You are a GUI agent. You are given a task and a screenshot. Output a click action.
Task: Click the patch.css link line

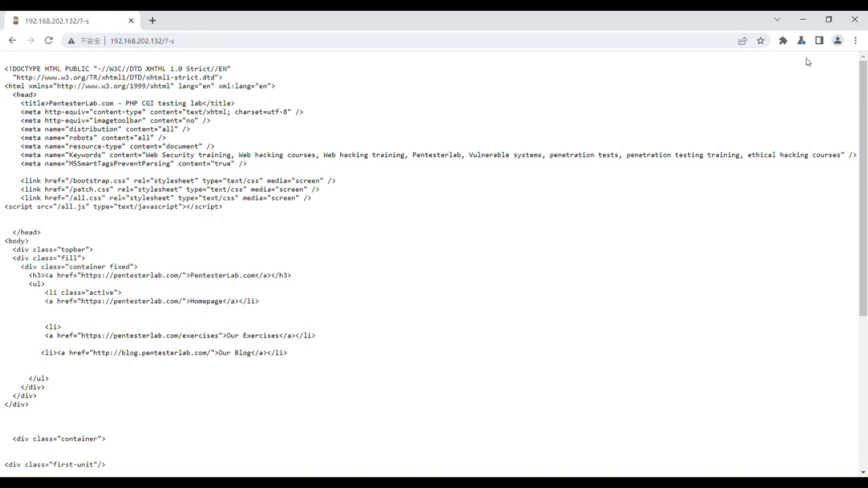tap(170, 190)
